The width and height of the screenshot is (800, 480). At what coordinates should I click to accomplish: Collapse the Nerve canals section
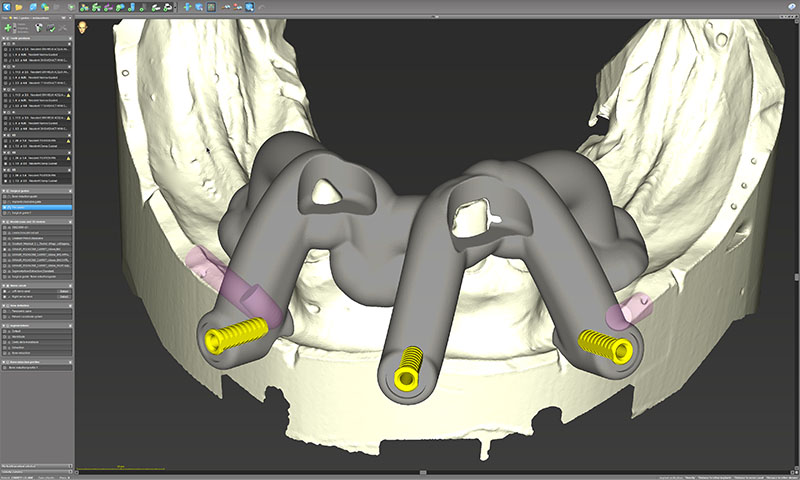[4, 284]
